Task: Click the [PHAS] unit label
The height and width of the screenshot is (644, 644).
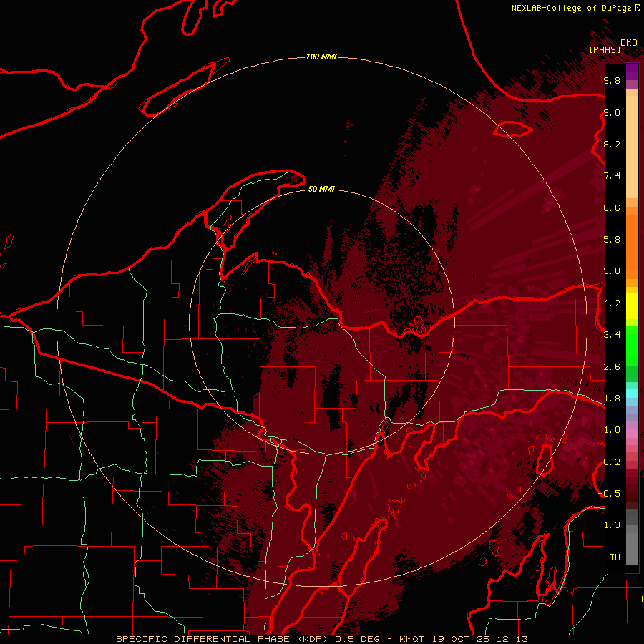Action: [605, 49]
